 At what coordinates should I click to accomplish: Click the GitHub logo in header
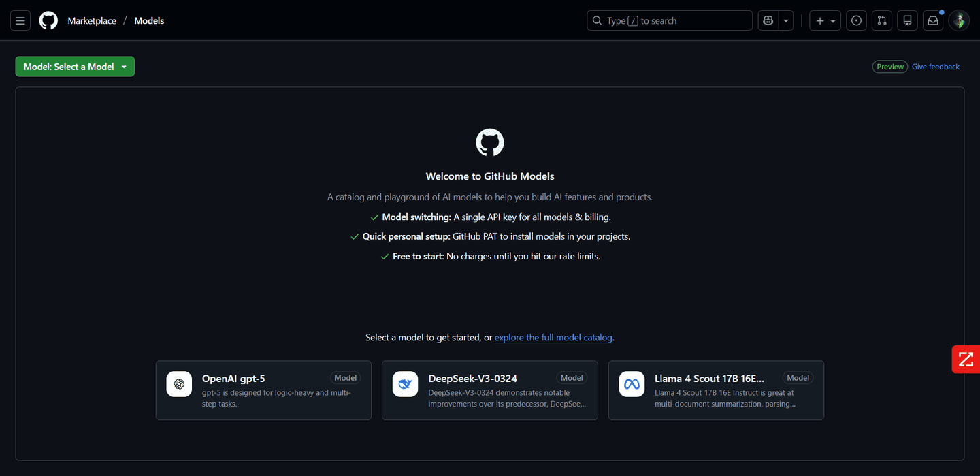48,21
